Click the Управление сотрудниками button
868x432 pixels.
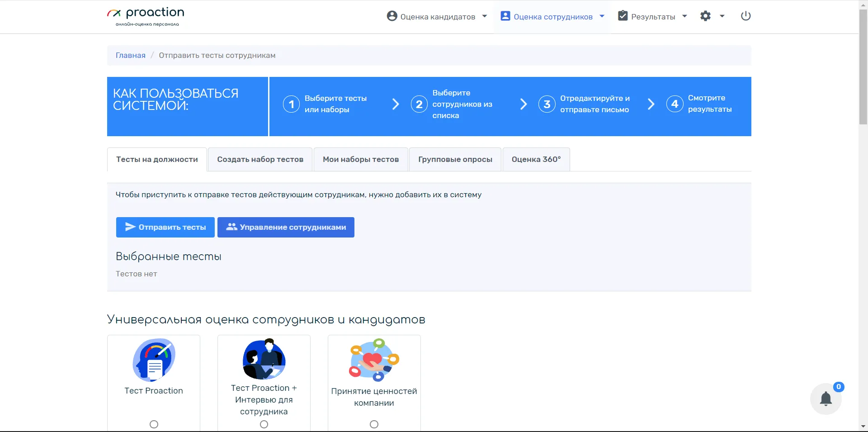(x=286, y=227)
